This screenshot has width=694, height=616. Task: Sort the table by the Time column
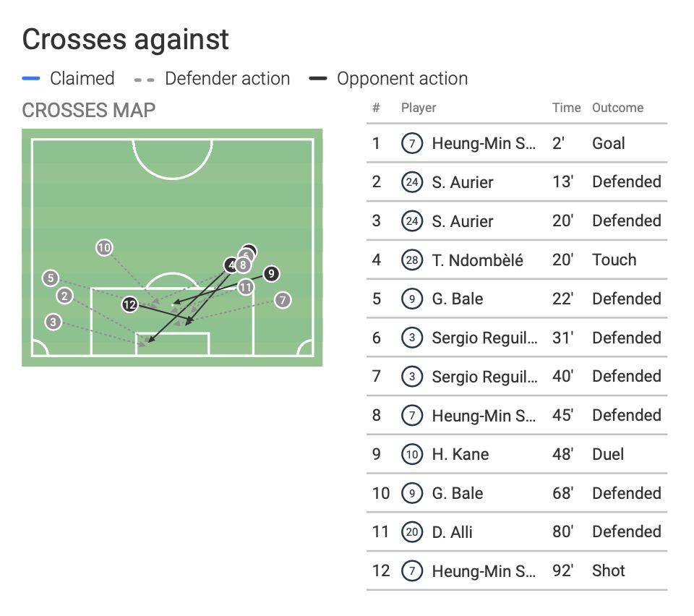[x=566, y=108]
